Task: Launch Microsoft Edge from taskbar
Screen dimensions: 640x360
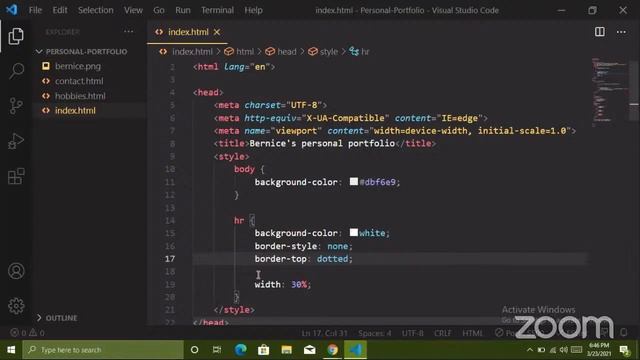Action: (x=240, y=350)
